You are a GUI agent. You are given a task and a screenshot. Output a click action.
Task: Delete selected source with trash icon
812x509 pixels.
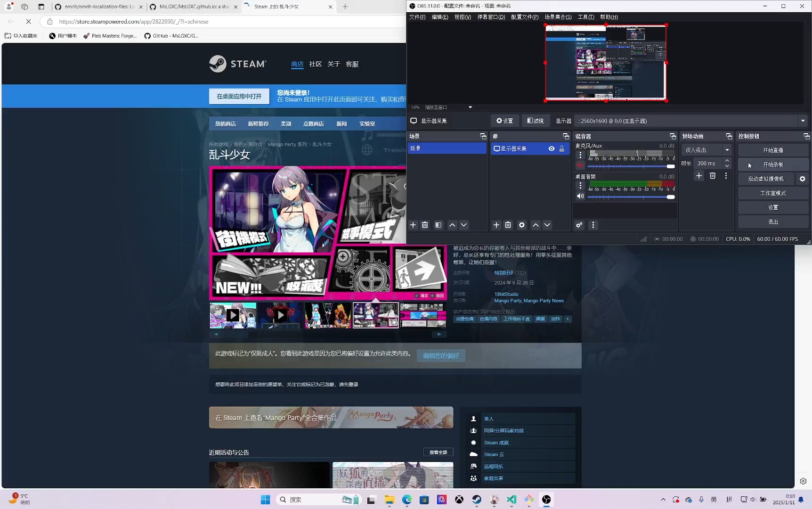(508, 225)
